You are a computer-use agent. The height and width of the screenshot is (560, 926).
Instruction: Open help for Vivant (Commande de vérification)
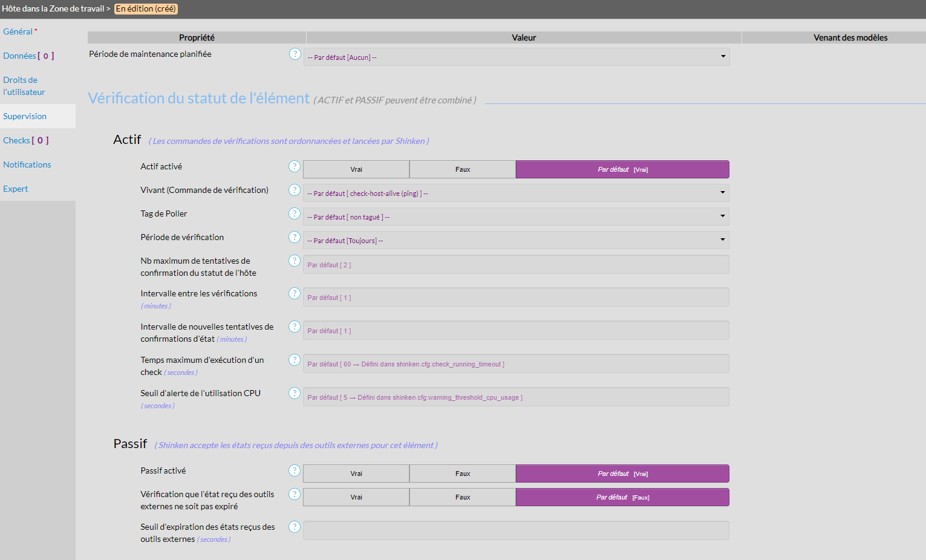(x=295, y=190)
